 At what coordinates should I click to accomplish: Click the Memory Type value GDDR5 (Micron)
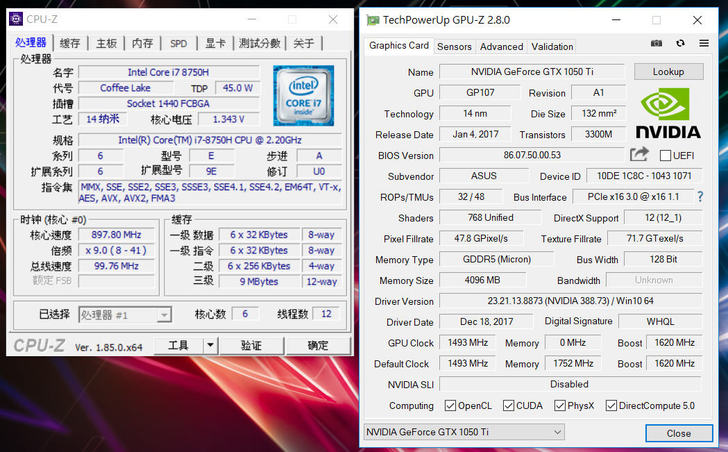[x=496, y=259]
